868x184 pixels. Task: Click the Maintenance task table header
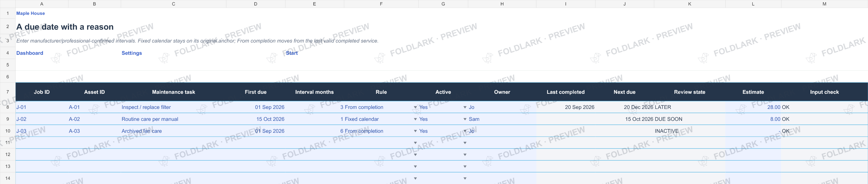pyautogui.click(x=173, y=92)
